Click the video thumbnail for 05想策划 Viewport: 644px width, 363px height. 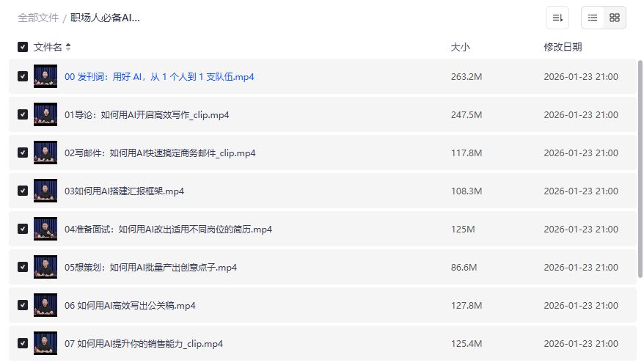click(45, 268)
